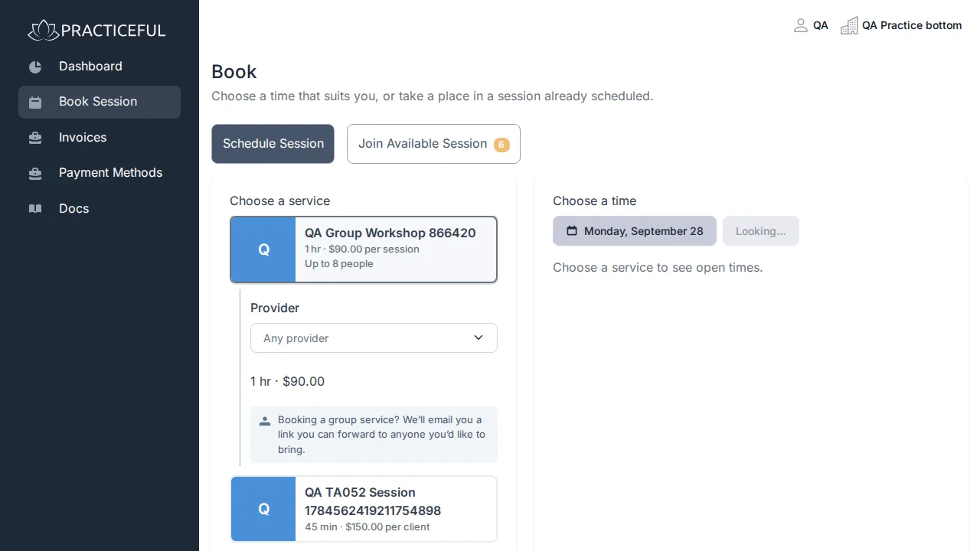Click the Book Session calendar icon

tap(35, 102)
